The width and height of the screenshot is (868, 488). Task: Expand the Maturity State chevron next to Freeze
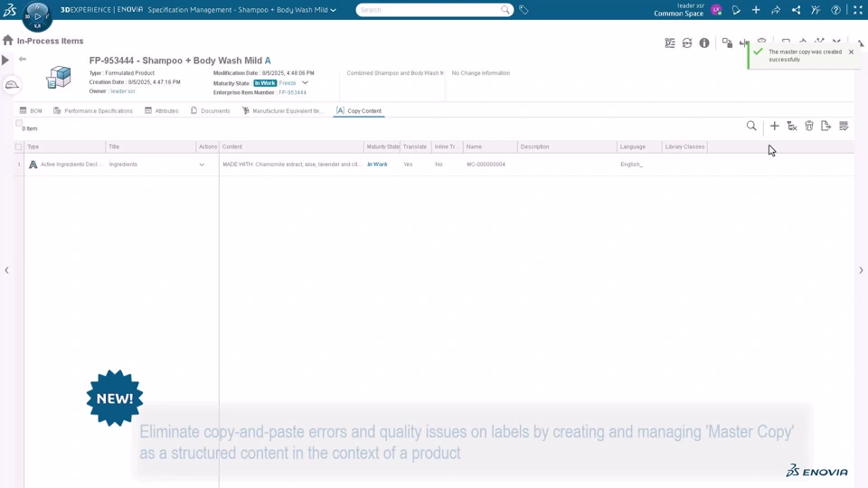tap(305, 83)
